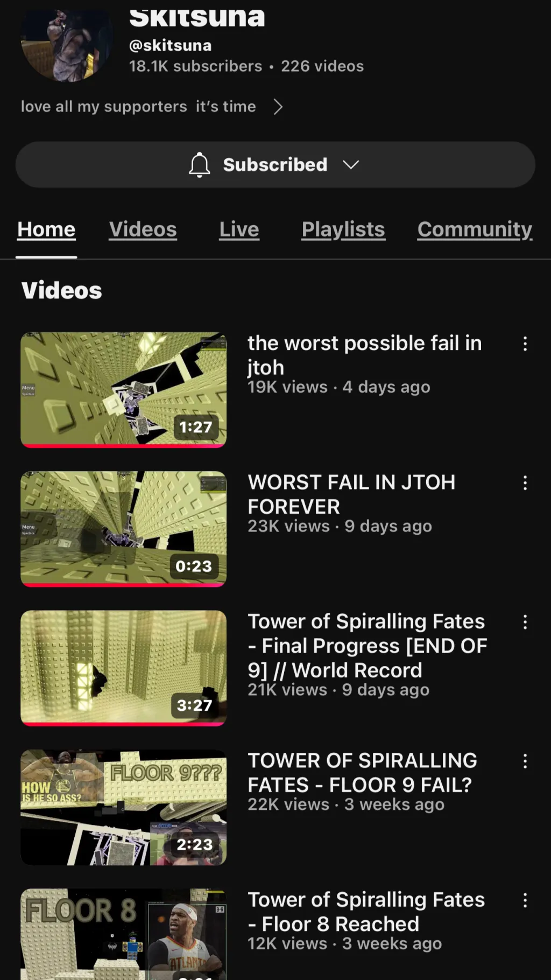551x980 pixels.
Task: Expand channel description with arrow chevron
Action: point(278,107)
